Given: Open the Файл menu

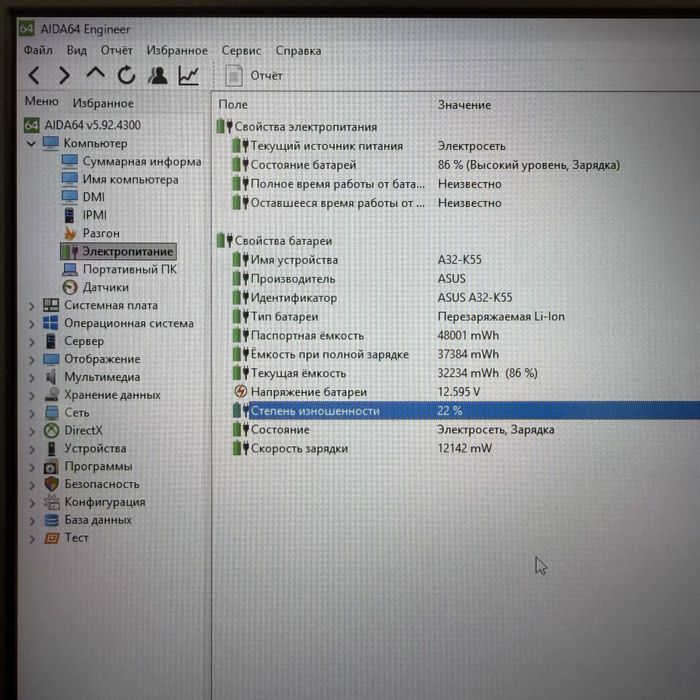Looking at the screenshot, I should coord(38,50).
